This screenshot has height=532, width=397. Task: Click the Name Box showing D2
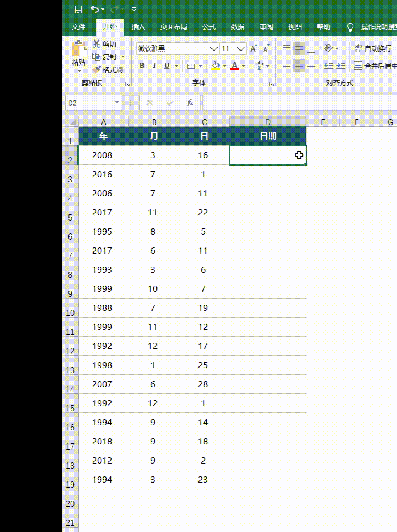coord(89,103)
